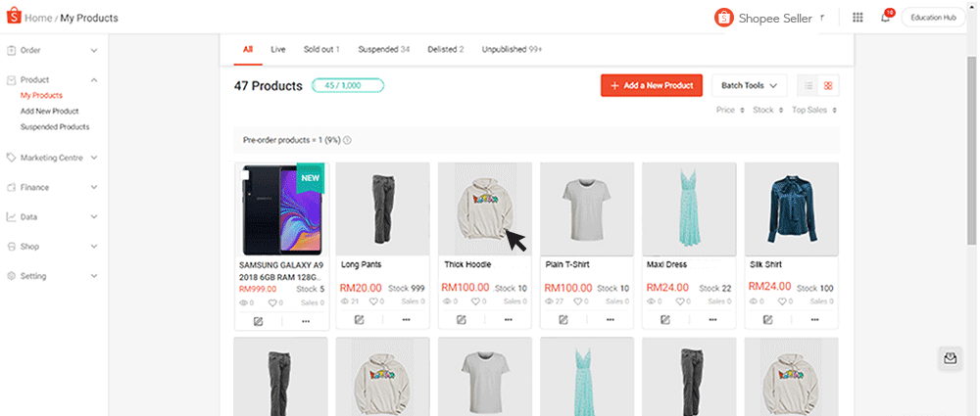Click the 47 Products heading
Image resolution: width=980 pixels, height=416 pixels.
[x=269, y=85]
